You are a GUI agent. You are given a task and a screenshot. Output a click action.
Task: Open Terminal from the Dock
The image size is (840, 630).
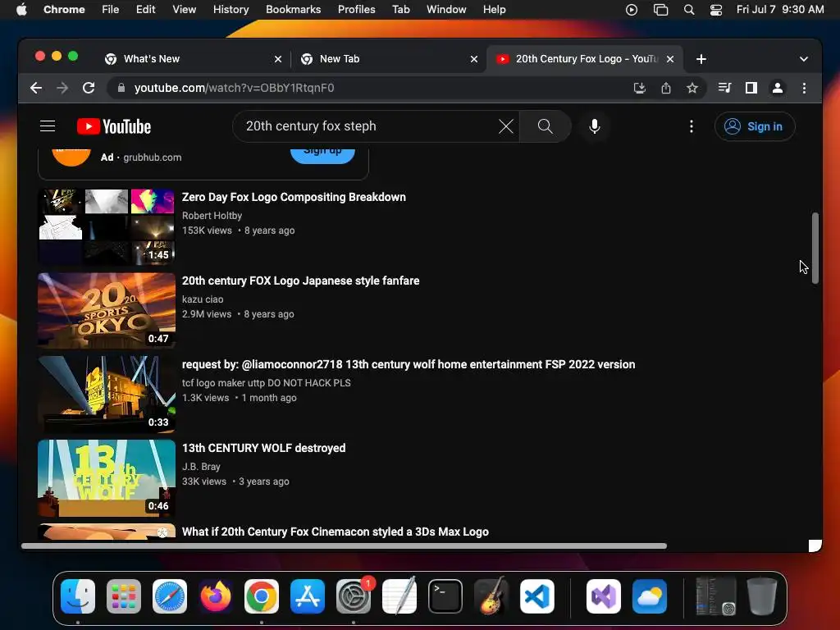click(445, 596)
